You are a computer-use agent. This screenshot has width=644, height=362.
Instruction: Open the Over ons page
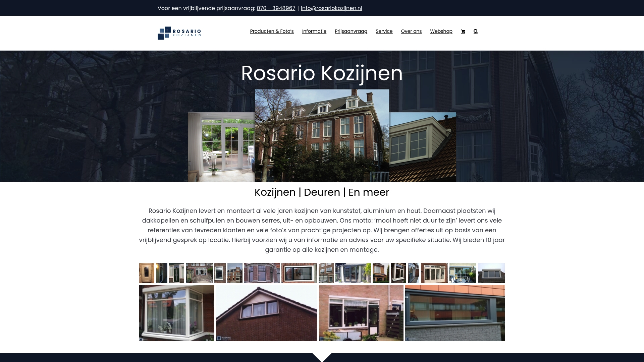pos(411,31)
